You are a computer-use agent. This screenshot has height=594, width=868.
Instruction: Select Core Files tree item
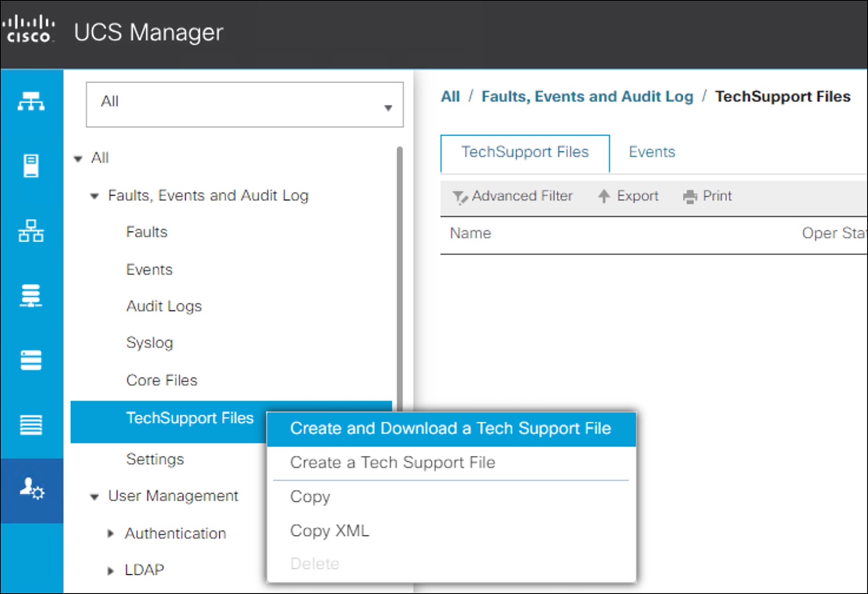(161, 380)
